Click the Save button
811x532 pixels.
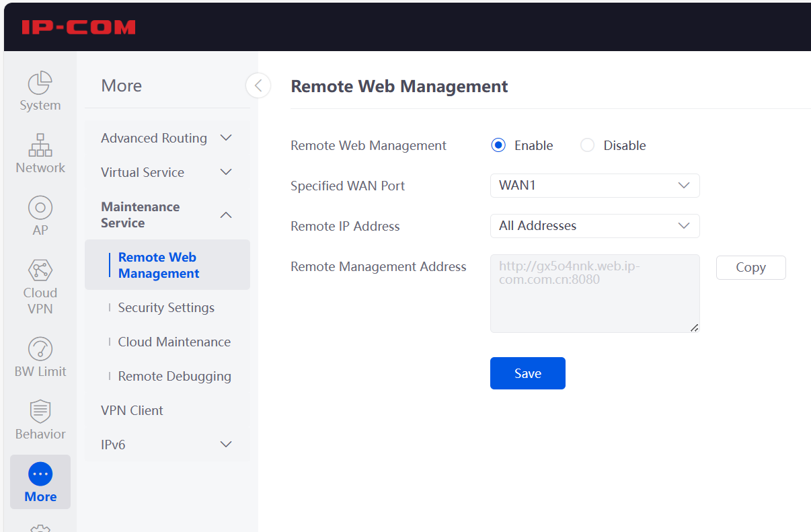click(527, 373)
